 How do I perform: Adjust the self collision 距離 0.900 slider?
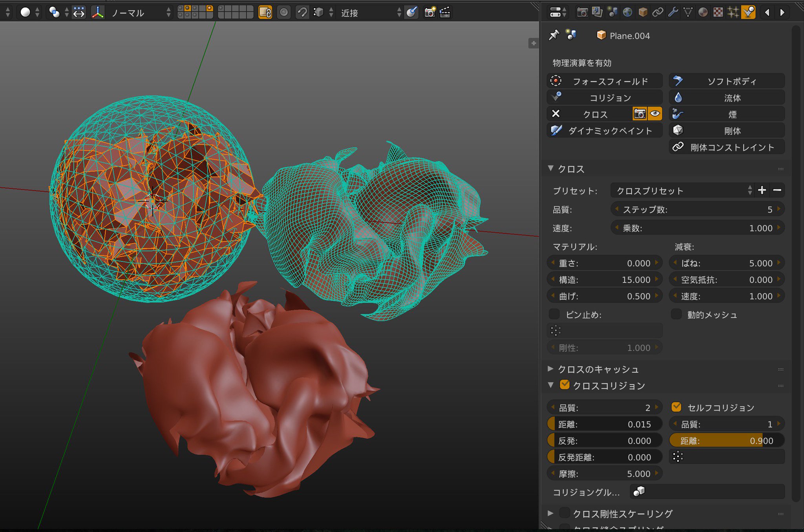click(727, 441)
